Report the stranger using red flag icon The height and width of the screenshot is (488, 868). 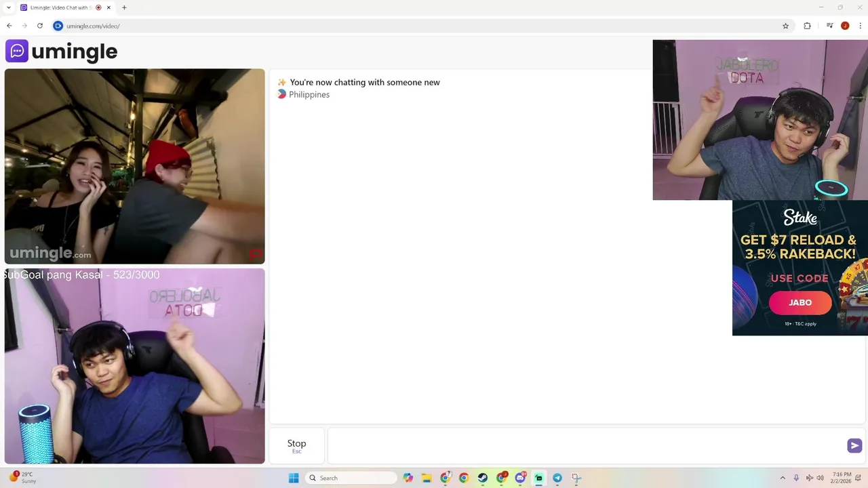(x=256, y=254)
